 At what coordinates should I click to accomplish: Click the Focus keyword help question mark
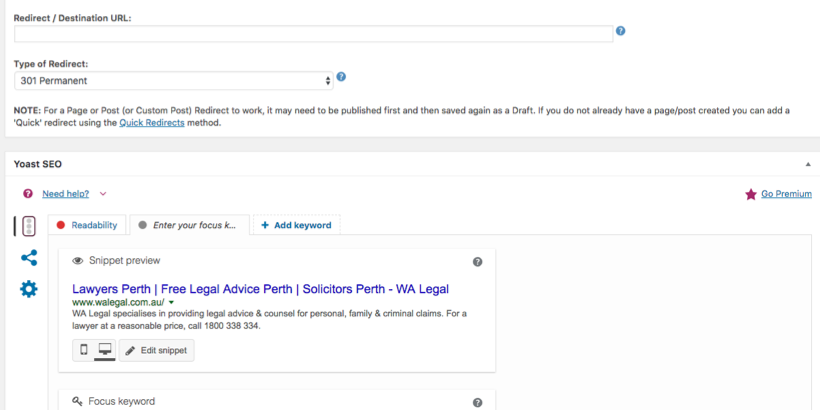pos(477,402)
